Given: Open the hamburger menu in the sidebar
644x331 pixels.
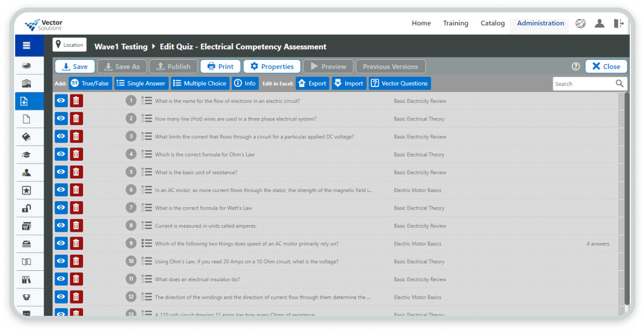Looking at the screenshot, I should [x=27, y=46].
